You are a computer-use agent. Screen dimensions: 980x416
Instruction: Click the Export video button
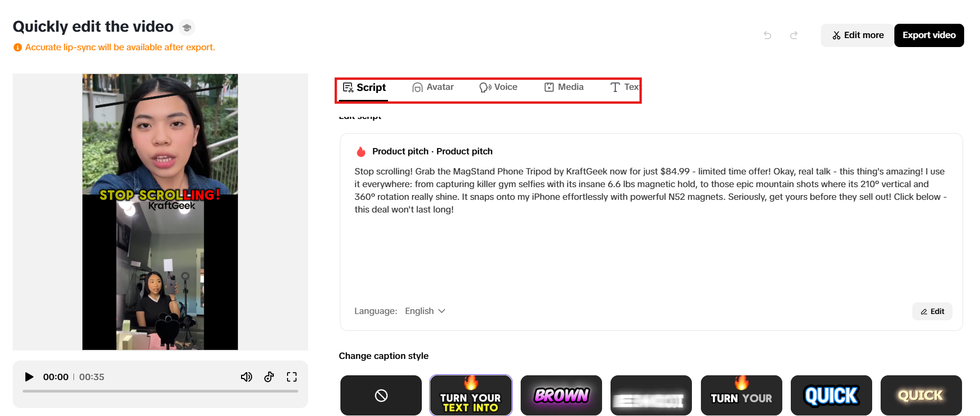pyautogui.click(x=929, y=35)
